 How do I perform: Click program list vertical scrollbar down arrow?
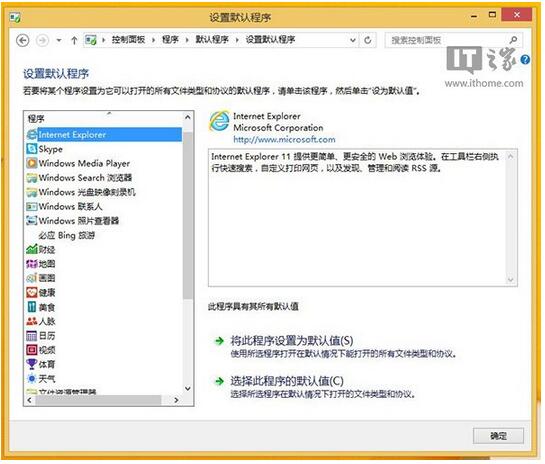pos(188,389)
